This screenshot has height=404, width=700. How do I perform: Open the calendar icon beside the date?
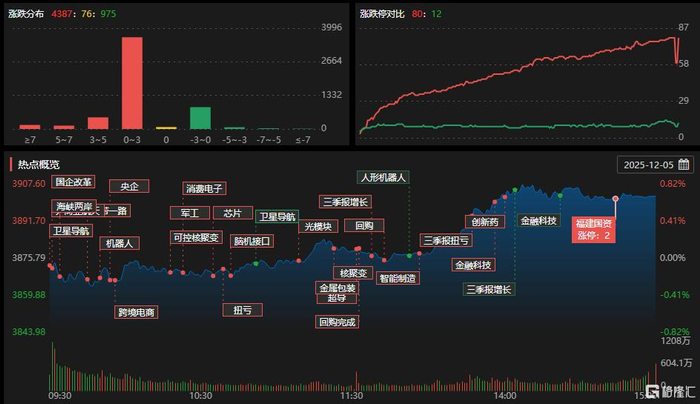tap(683, 164)
